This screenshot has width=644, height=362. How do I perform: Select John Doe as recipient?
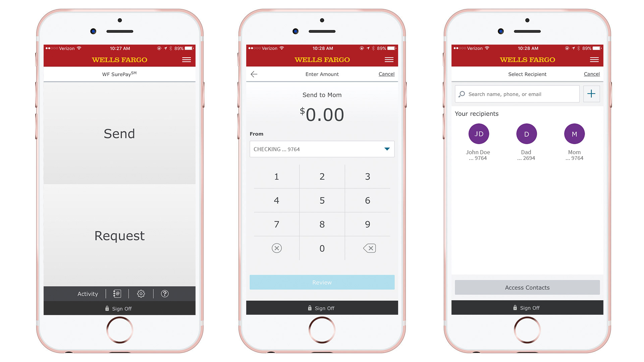[x=477, y=134]
